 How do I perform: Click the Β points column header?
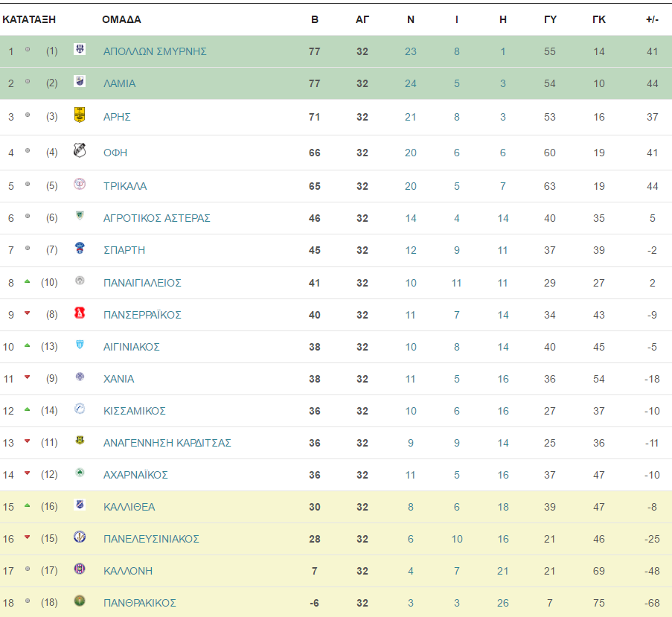(x=315, y=19)
